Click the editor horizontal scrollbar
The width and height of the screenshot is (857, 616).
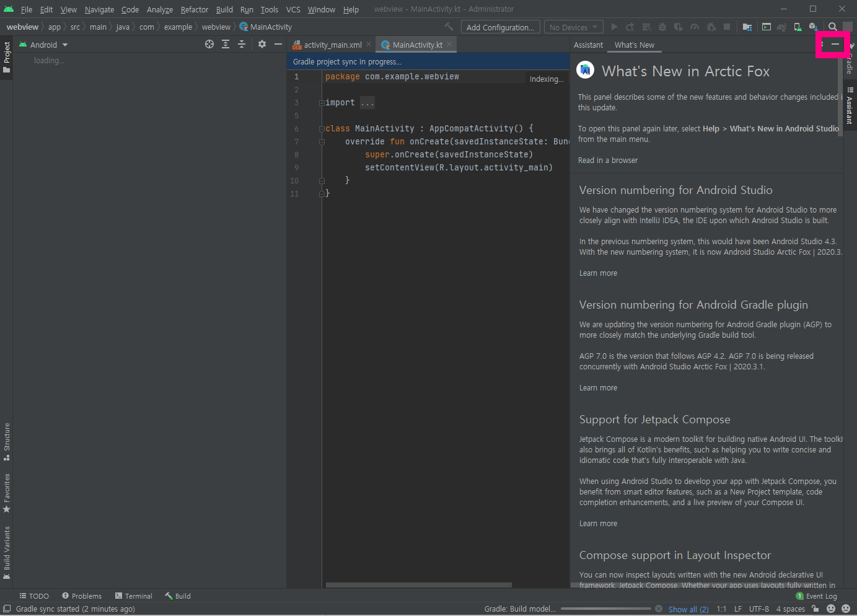419,584
